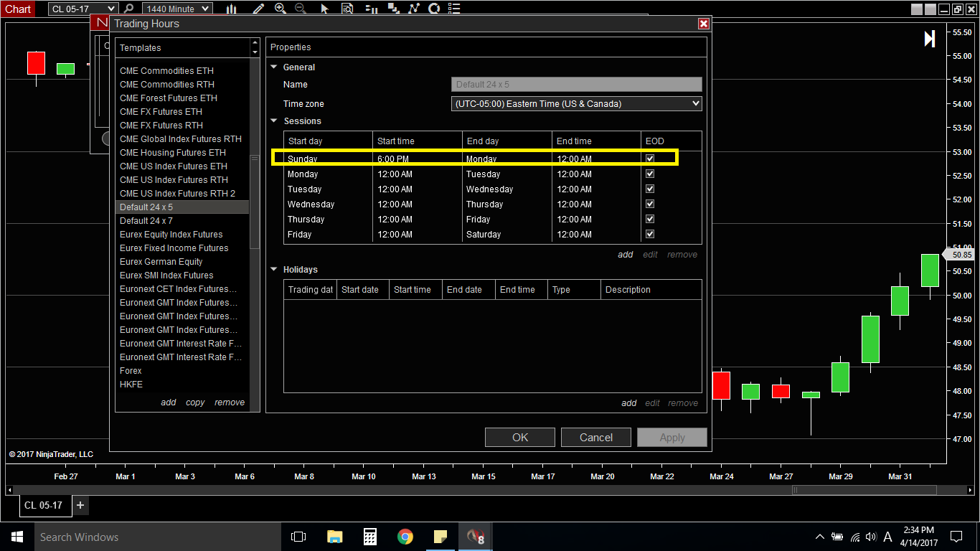Toggle EOD checkbox for Wednesday session
Screen dimensions: 980x551
(x=650, y=204)
